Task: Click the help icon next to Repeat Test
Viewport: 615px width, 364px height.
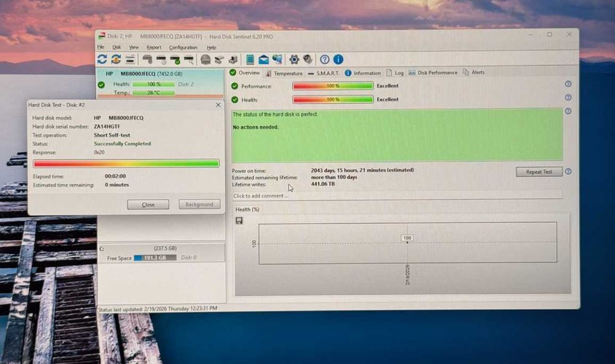Action: pyautogui.click(x=568, y=172)
